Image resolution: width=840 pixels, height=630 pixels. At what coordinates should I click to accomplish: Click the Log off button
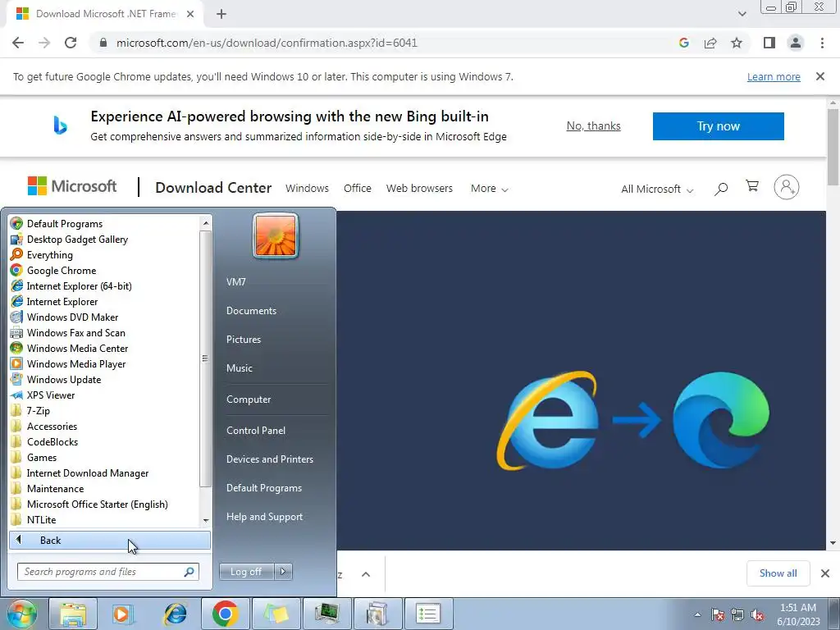pos(246,572)
